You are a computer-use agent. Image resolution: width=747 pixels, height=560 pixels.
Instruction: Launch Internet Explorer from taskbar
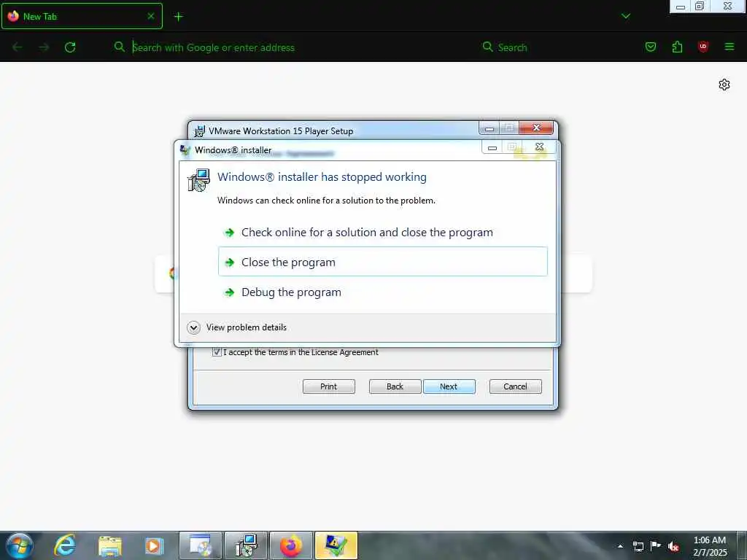coord(65,545)
